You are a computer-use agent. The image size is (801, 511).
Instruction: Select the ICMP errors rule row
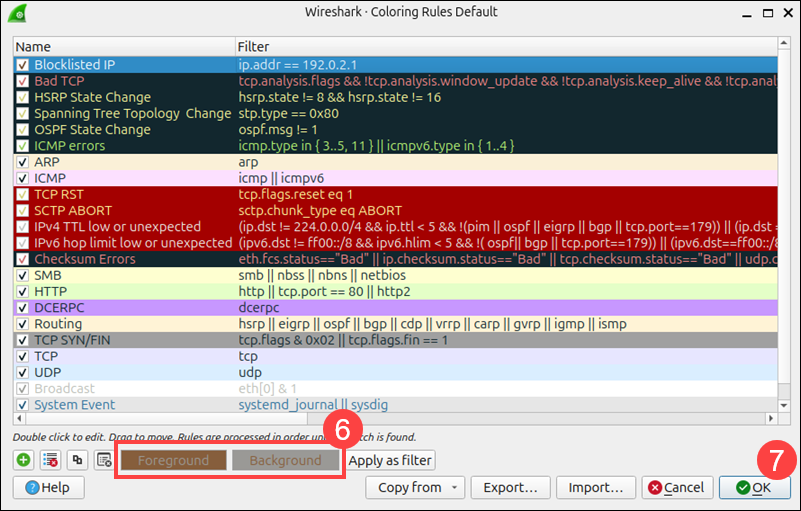pyautogui.click(x=395, y=146)
